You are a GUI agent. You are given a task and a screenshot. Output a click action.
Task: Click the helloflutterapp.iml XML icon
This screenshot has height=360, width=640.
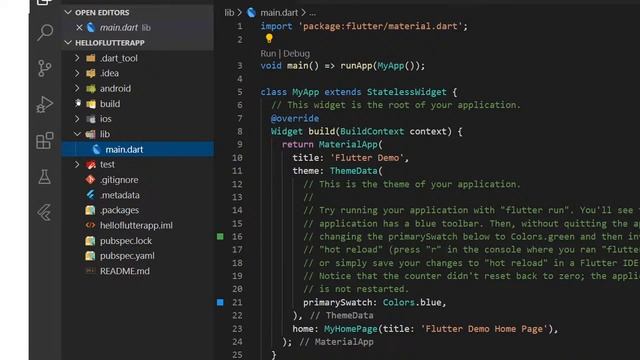(90, 225)
